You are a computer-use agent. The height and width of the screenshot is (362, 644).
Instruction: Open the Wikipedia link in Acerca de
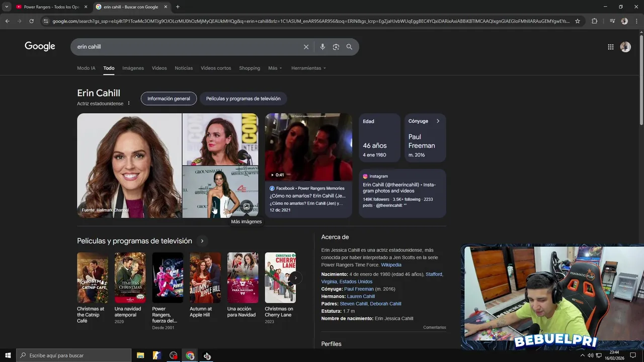[391, 265]
